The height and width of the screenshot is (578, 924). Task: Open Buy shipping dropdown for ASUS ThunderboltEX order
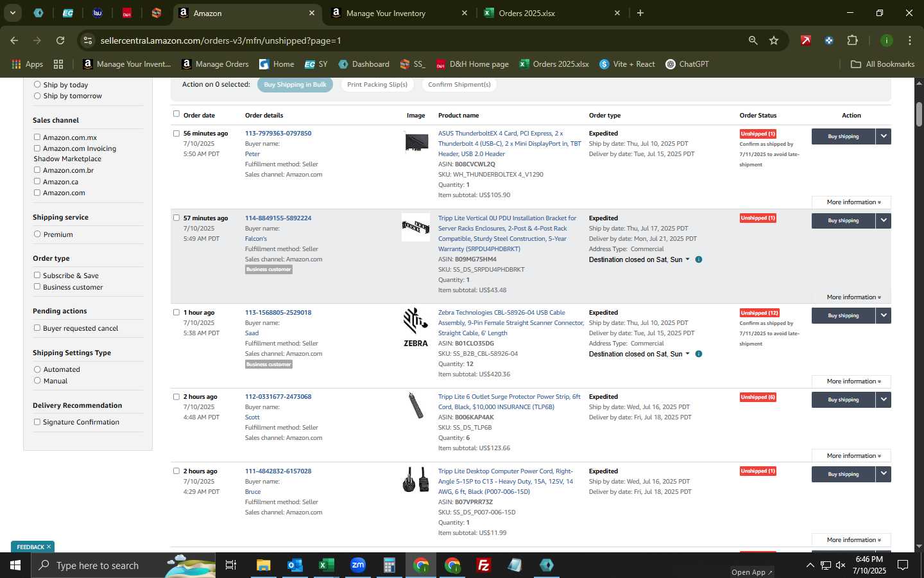click(x=884, y=136)
